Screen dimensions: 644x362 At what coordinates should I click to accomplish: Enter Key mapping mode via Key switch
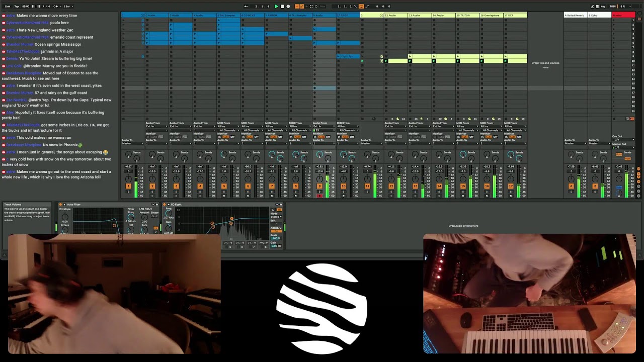coord(603,7)
